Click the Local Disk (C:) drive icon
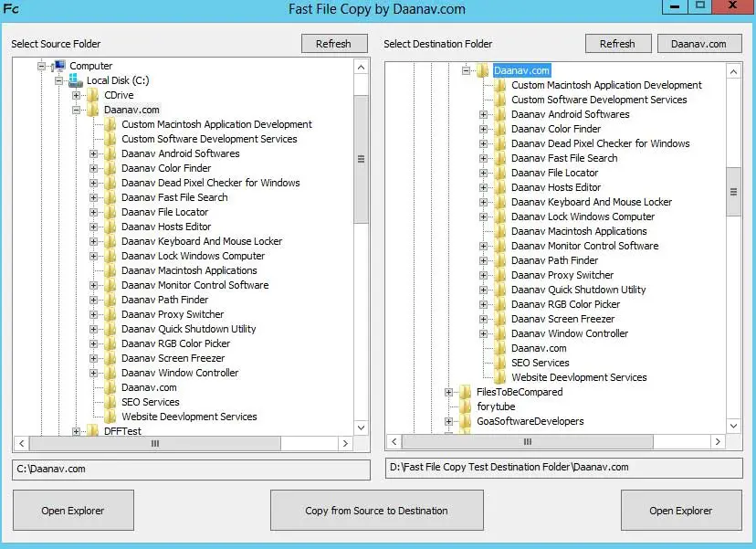Image resolution: width=756 pixels, height=549 pixels. click(x=76, y=80)
